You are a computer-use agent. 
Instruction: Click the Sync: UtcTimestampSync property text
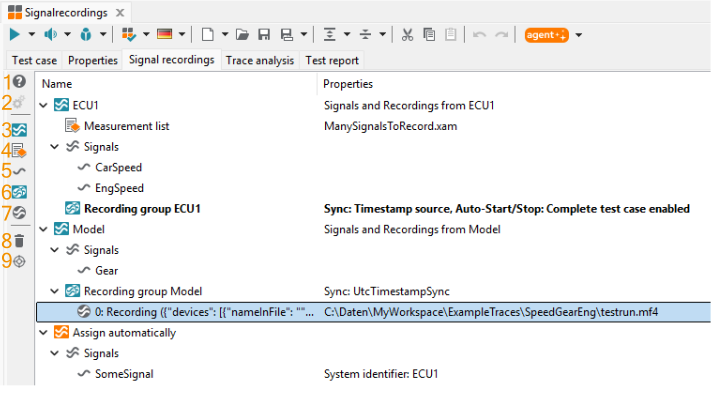(x=387, y=291)
